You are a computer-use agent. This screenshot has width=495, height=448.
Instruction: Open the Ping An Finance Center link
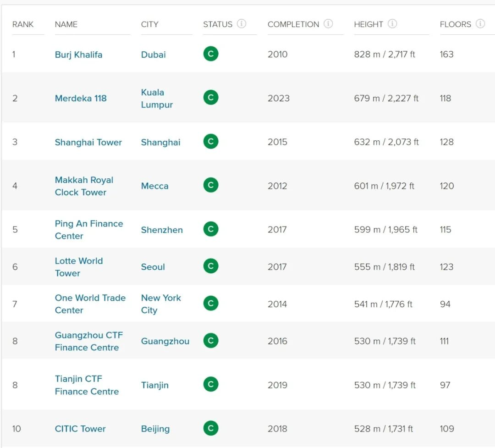click(88, 230)
